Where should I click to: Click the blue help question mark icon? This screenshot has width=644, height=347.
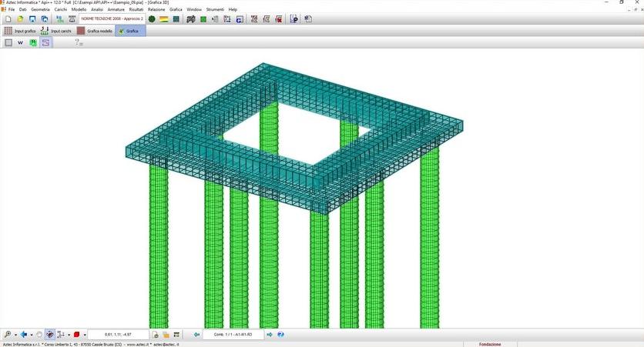(x=280, y=335)
